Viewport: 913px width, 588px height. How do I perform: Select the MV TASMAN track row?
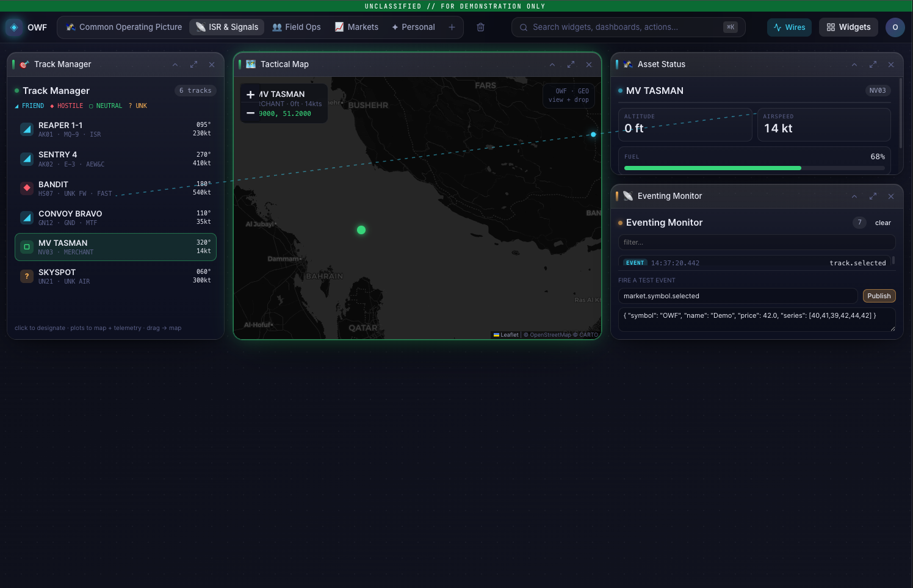(x=115, y=247)
